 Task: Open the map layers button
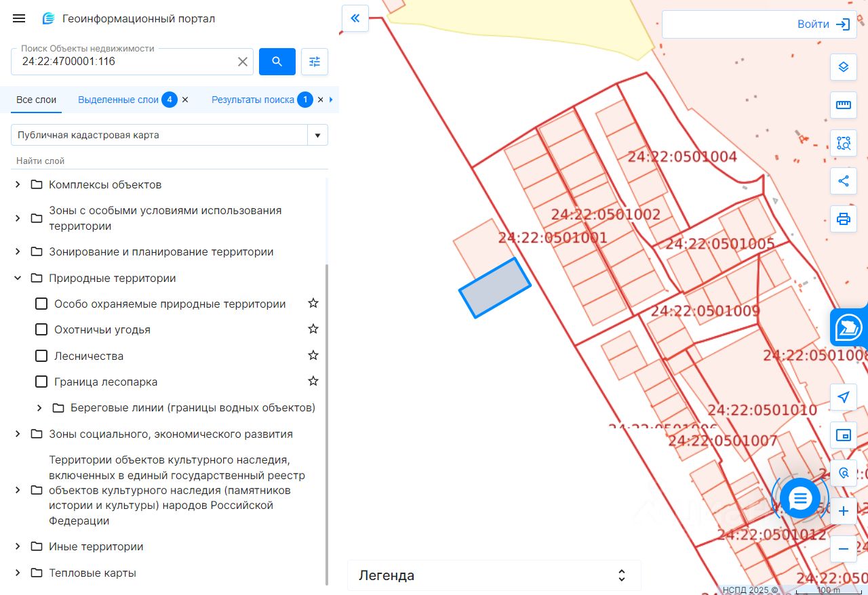(844, 66)
